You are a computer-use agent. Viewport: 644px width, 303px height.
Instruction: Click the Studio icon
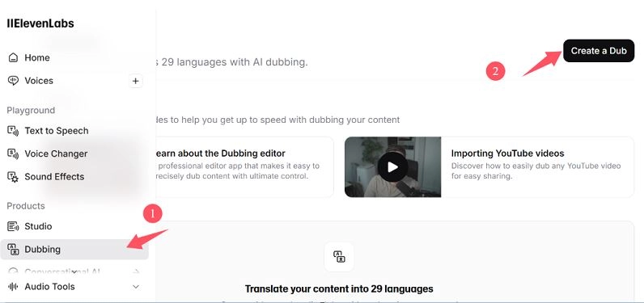pyautogui.click(x=13, y=226)
